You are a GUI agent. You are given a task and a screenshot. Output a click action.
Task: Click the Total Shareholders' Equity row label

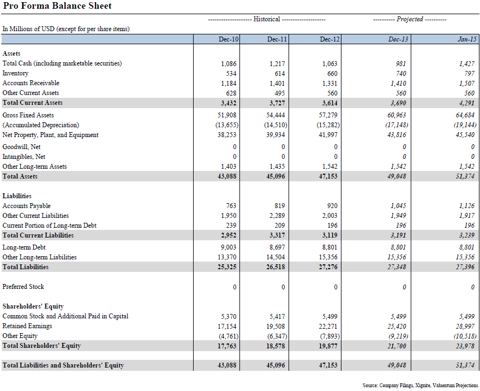(x=42, y=346)
